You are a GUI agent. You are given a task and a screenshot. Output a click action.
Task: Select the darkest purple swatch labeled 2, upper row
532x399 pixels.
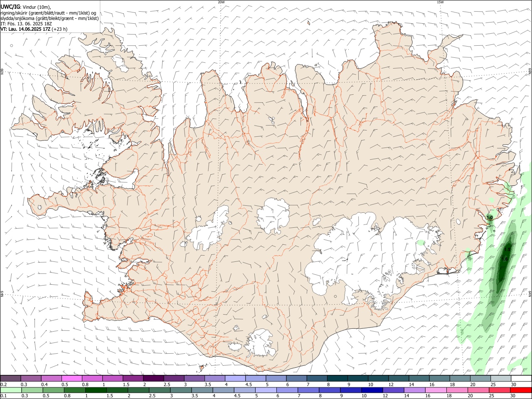point(153,379)
